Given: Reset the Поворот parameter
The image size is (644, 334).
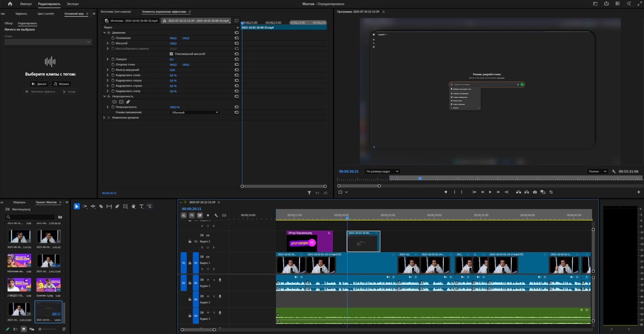Looking at the screenshot, I should tap(237, 59).
